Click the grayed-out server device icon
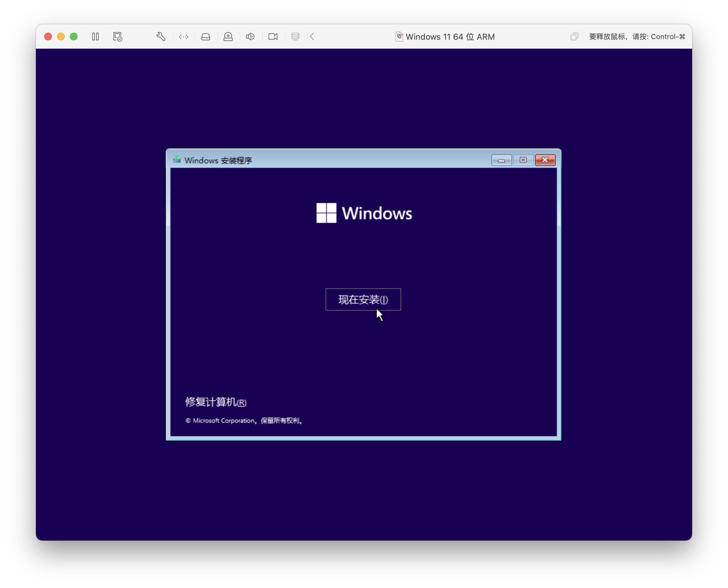 295,37
